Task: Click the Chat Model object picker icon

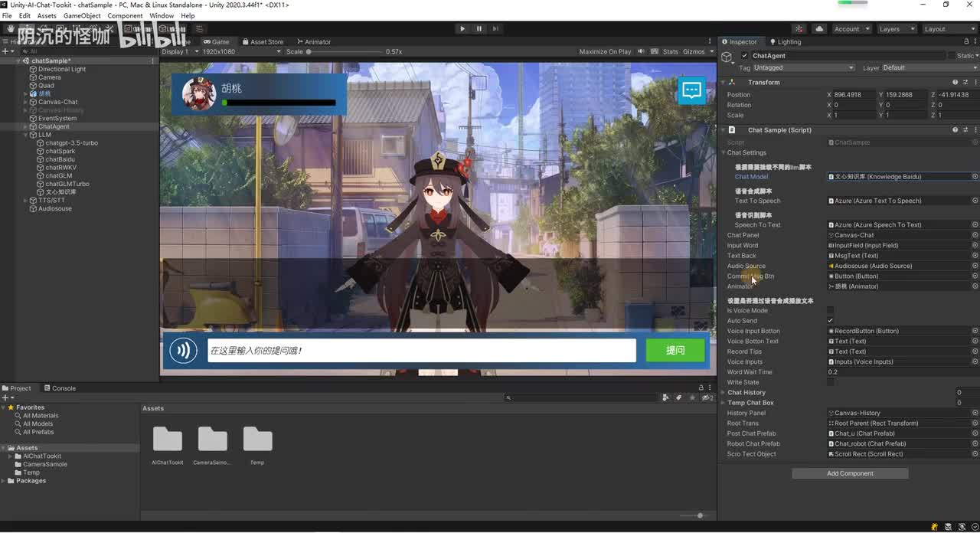Action: (x=975, y=177)
